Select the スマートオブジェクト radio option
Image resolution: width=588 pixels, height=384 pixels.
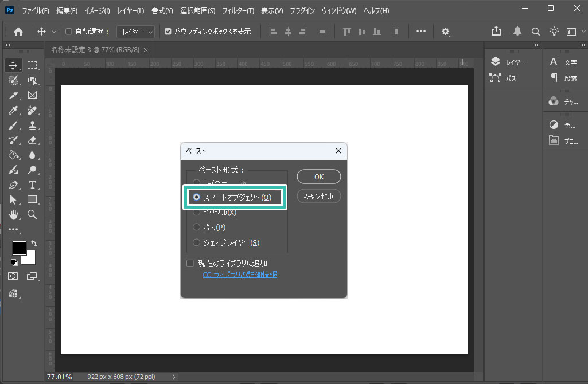click(x=197, y=197)
